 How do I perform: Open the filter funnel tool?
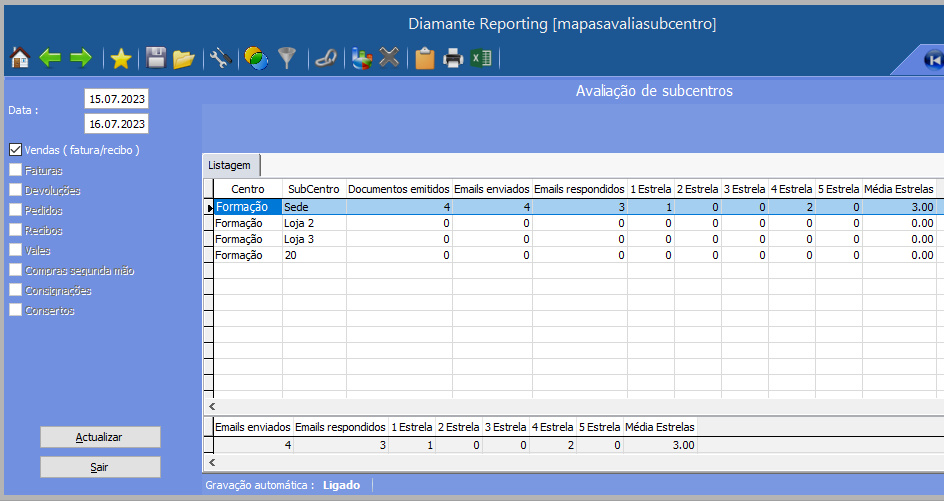287,59
